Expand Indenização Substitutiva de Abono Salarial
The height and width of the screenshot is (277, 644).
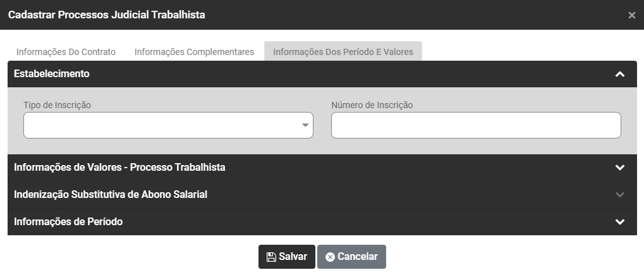(111, 195)
